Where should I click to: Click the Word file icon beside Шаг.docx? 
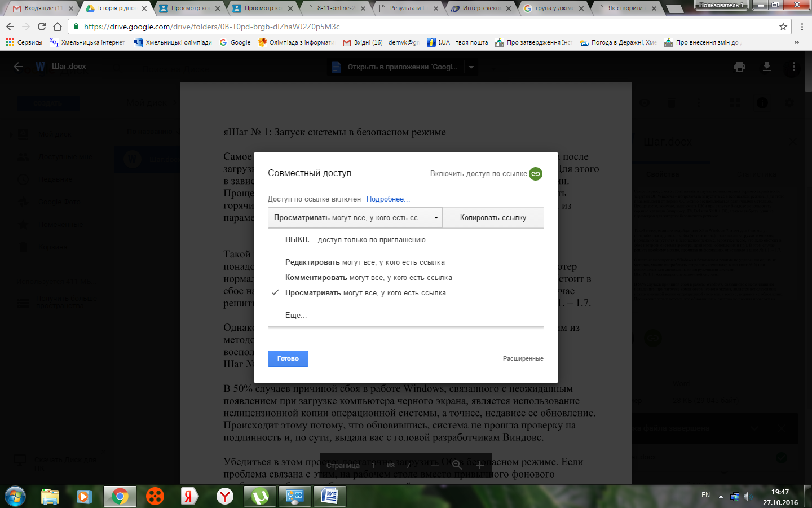(x=40, y=67)
